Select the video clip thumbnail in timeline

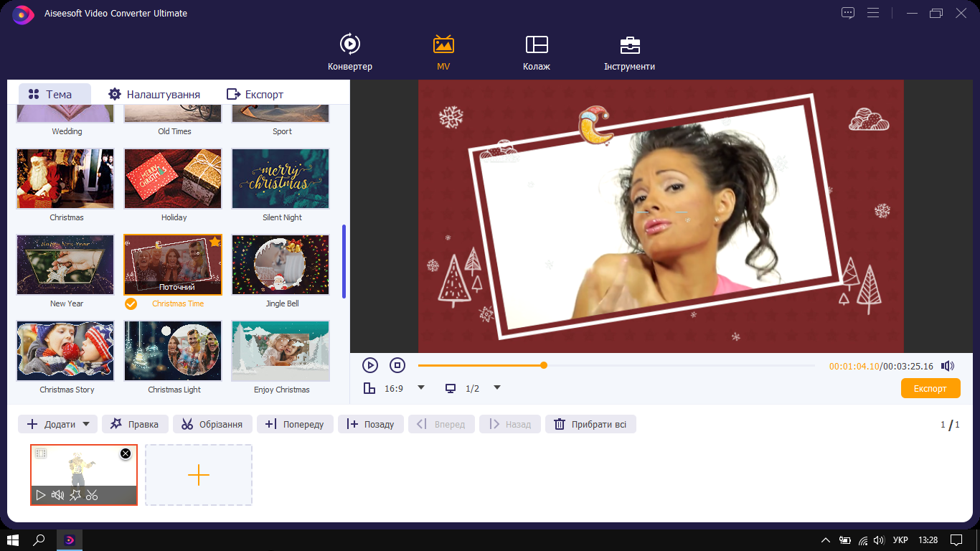pyautogui.click(x=84, y=475)
